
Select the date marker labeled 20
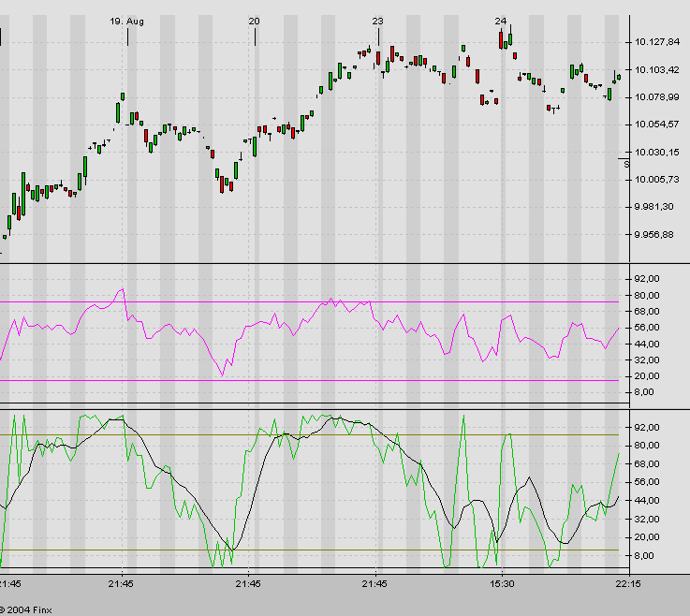254,21
